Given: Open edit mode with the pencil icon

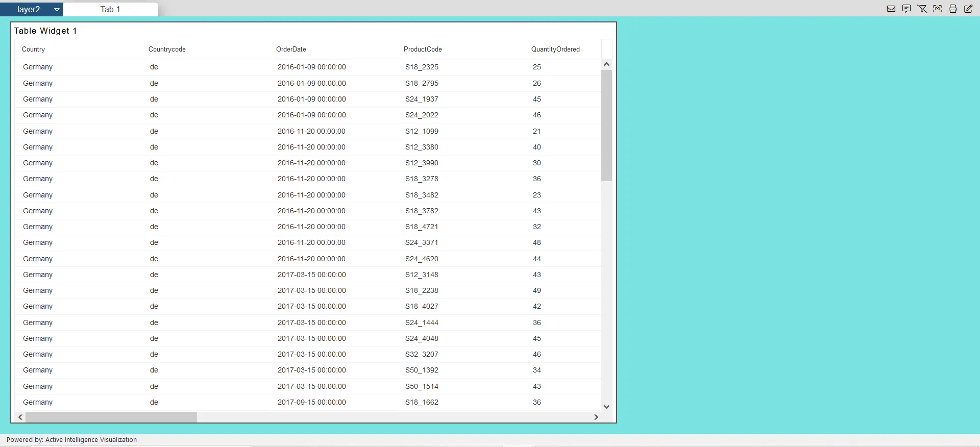Looking at the screenshot, I should pos(968,9).
